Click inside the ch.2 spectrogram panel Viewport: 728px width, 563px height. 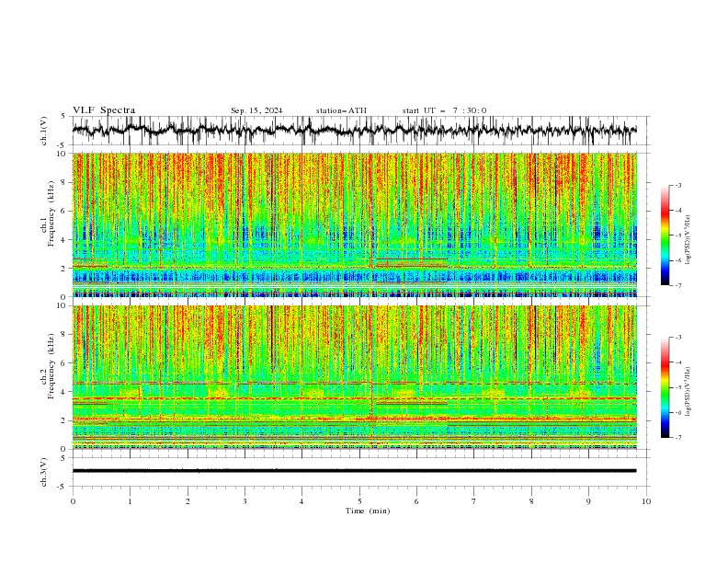pos(355,377)
